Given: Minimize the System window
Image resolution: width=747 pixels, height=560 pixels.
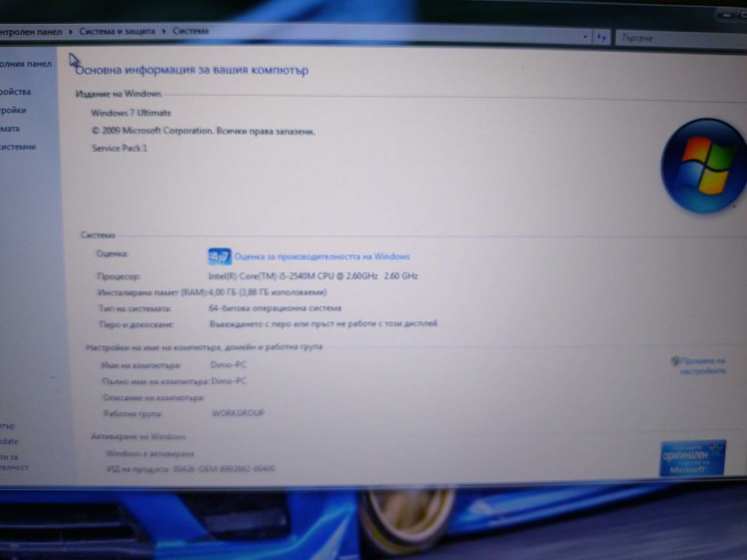Looking at the screenshot, I should click(726, 15).
